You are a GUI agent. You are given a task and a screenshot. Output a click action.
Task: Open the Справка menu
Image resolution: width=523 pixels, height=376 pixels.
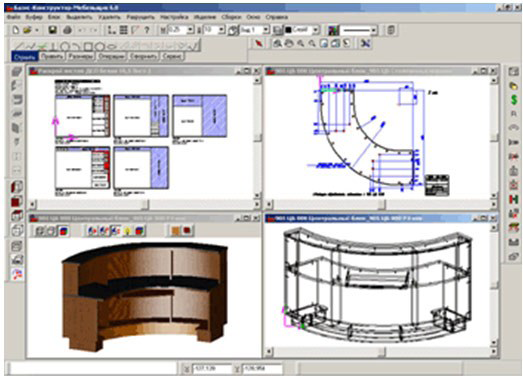(x=277, y=17)
